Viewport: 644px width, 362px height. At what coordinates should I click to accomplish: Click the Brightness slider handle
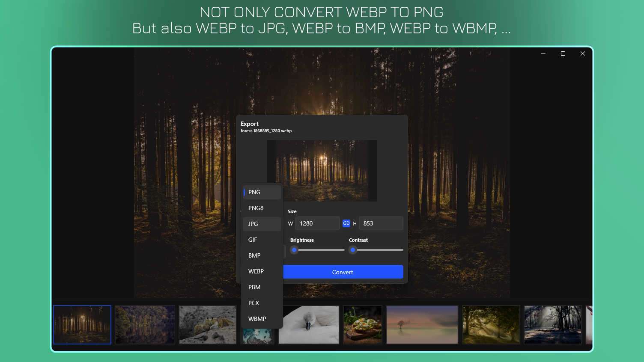click(x=294, y=250)
